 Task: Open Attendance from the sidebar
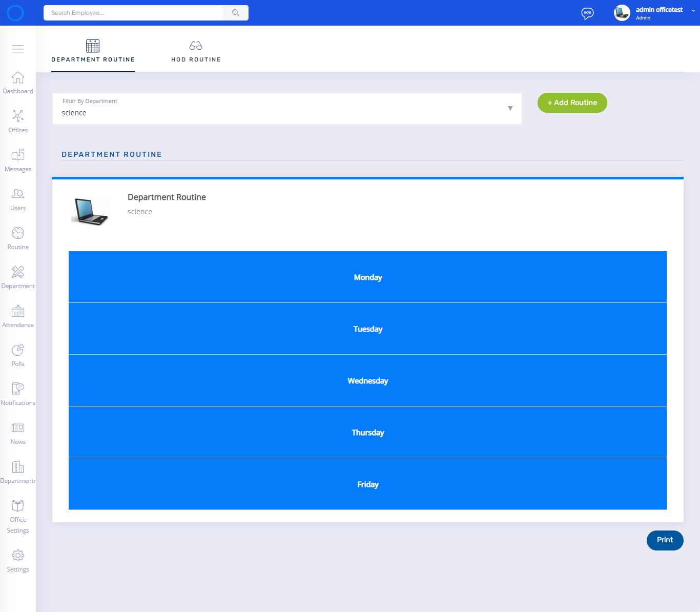[x=18, y=312]
